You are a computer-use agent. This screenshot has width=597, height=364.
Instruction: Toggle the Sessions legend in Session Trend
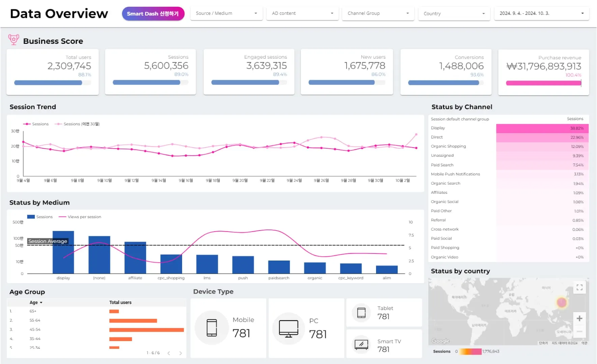(36, 124)
